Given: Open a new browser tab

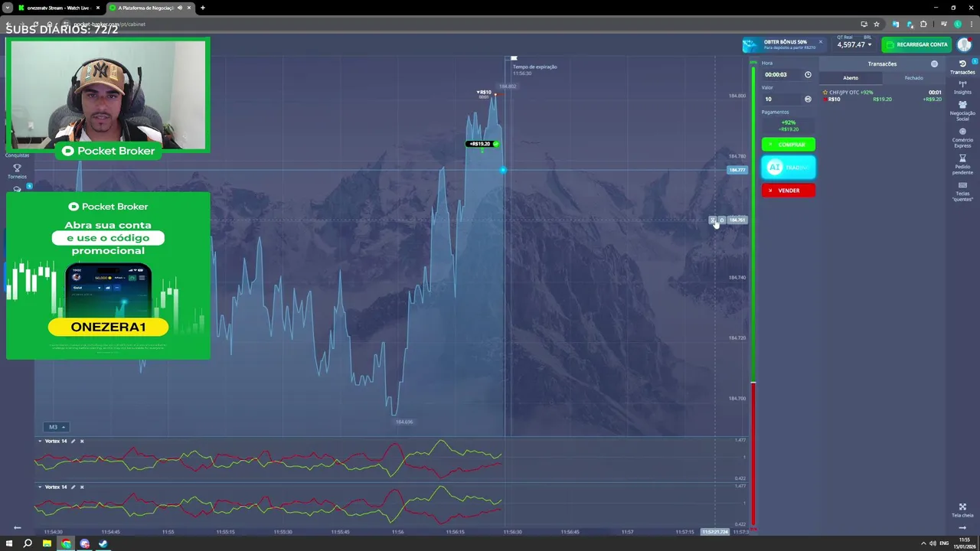Looking at the screenshot, I should 202,8.
